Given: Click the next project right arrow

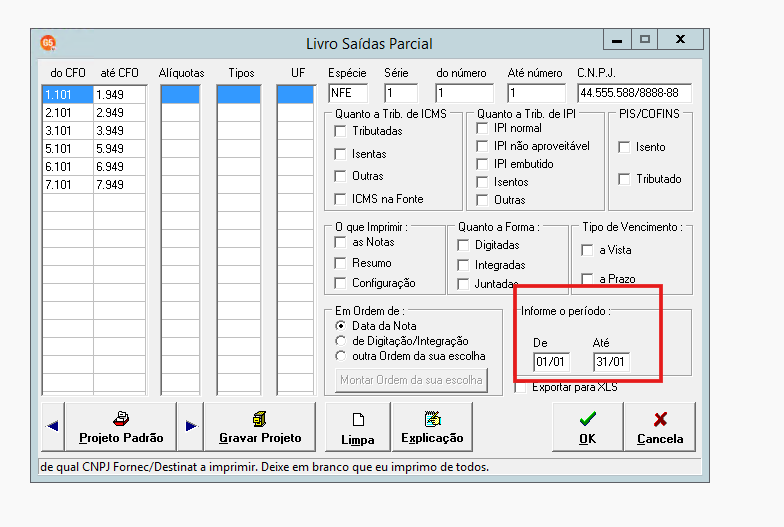Looking at the screenshot, I should click(x=190, y=426).
